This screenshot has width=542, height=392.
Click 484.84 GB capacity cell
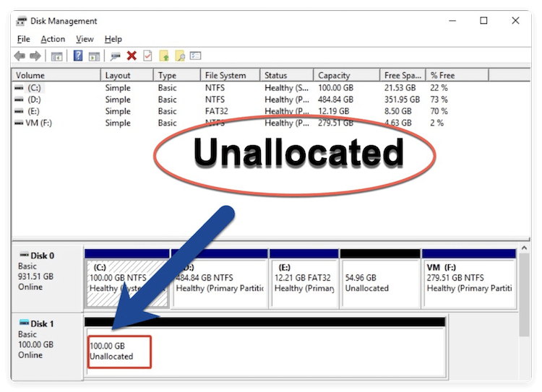(x=335, y=100)
